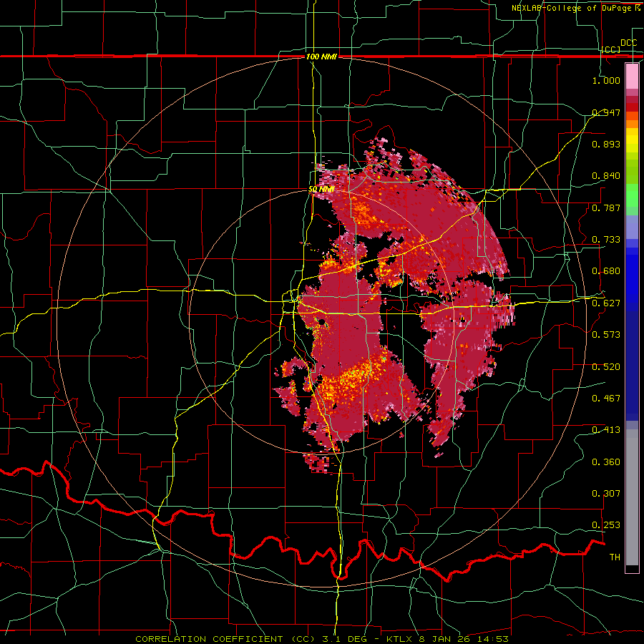The height and width of the screenshot is (644, 644).
Task: Click the 0.413 scale value
Action: coord(606,430)
